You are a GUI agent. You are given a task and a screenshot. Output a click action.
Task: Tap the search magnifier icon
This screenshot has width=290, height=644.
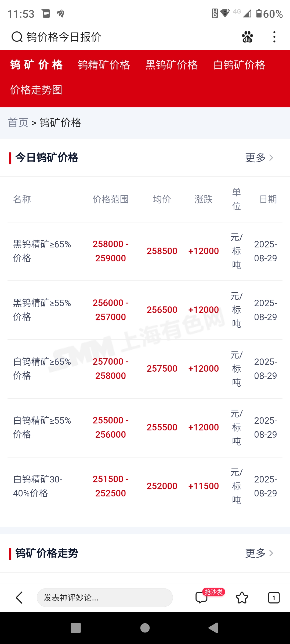click(x=17, y=37)
